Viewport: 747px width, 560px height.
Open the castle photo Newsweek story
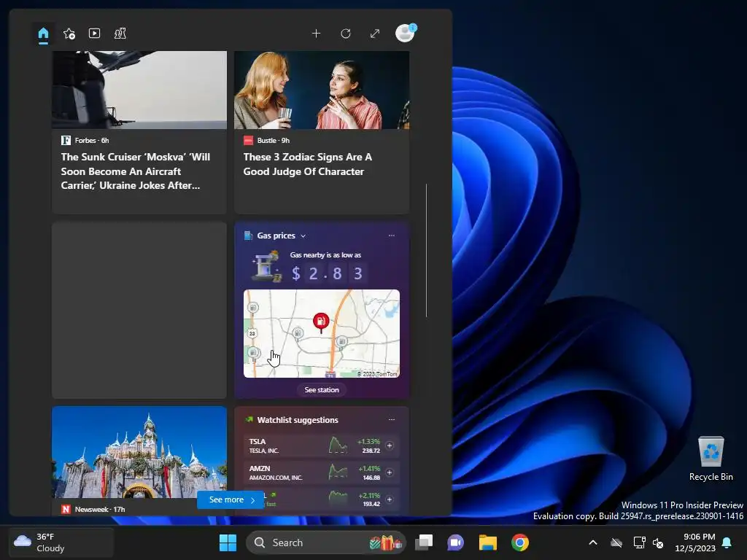(x=139, y=452)
